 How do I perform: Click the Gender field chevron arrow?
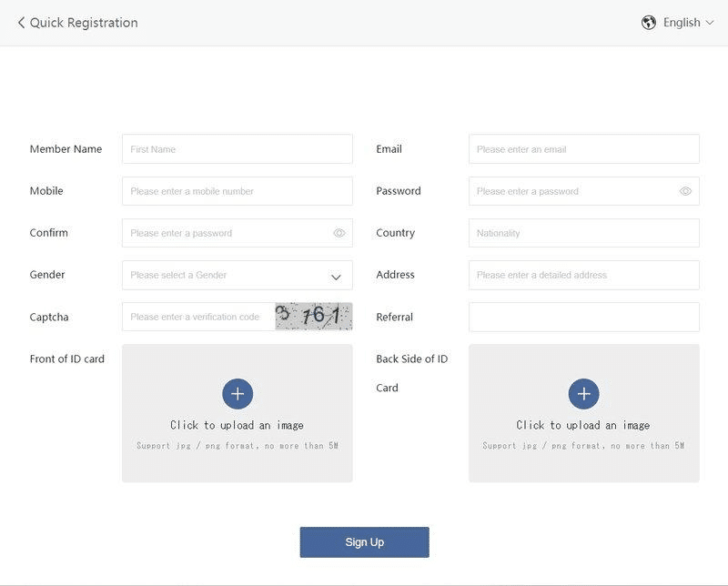pos(336,277)
